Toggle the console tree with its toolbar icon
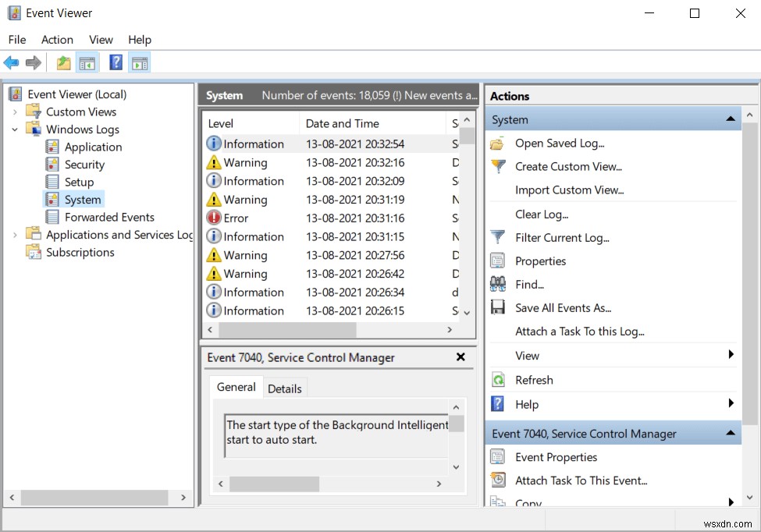 click(87, 62)
